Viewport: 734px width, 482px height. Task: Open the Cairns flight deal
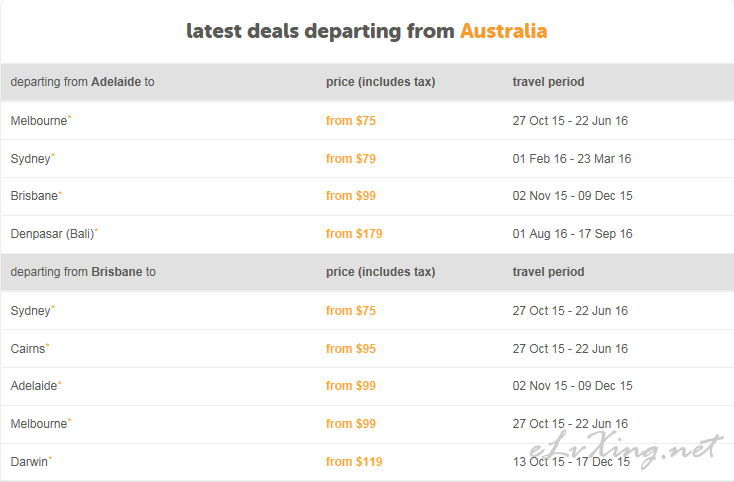pos(28,349)
